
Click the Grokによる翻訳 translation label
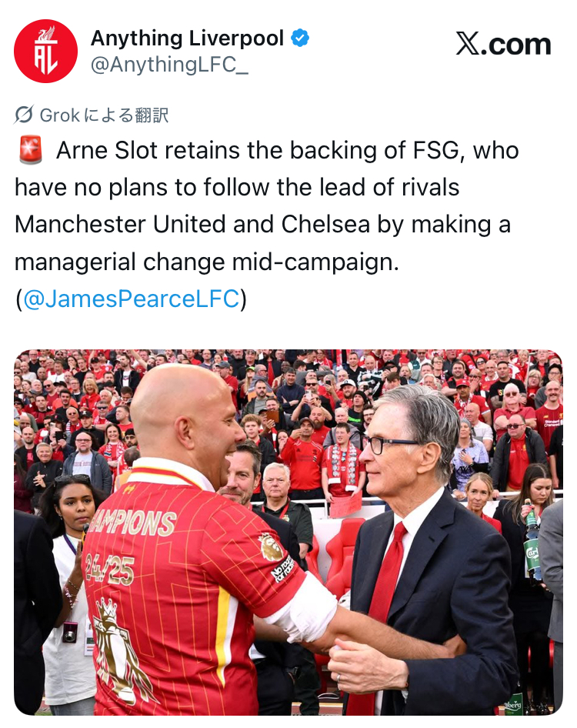tap(104, 115)
